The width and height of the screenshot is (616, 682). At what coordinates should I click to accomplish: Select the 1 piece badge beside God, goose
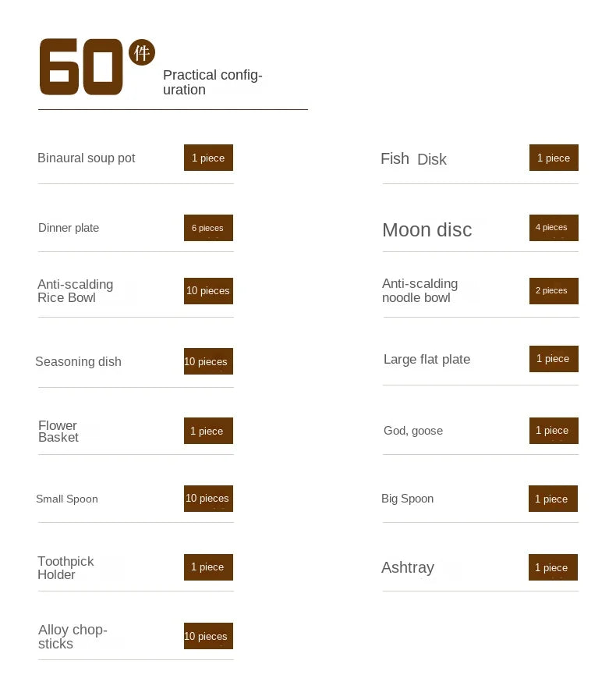click(x=554, y=431)
